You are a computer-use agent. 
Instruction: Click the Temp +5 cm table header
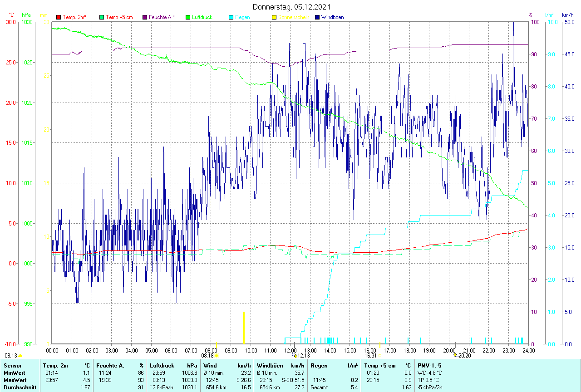[380, 365]
